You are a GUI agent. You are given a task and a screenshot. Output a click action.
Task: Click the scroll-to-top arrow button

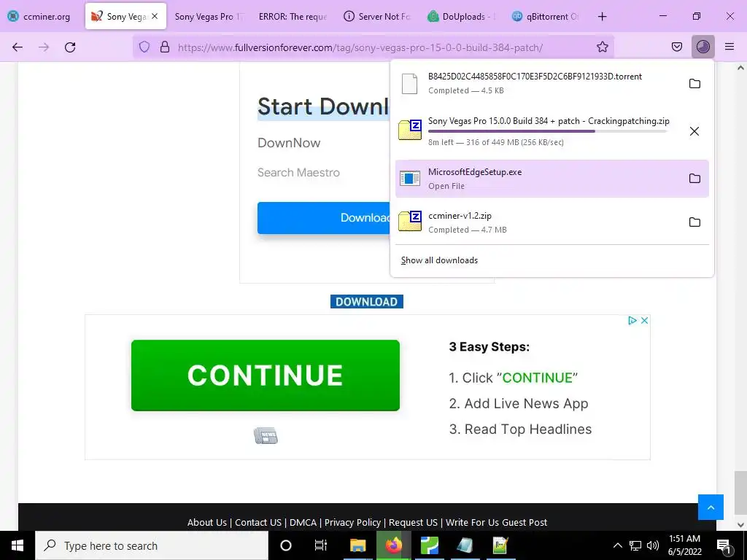pos(711,507)
